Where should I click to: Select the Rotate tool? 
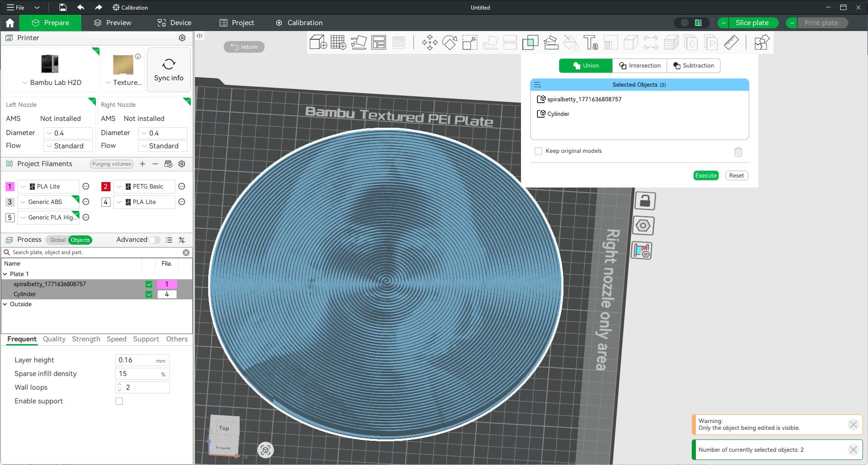point(450,42)
